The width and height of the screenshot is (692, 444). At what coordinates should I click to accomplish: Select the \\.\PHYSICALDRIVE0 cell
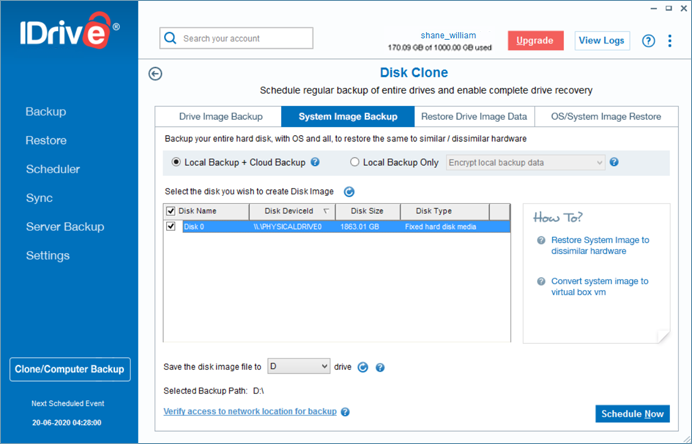pyautogui.click(x=288, y=227)
